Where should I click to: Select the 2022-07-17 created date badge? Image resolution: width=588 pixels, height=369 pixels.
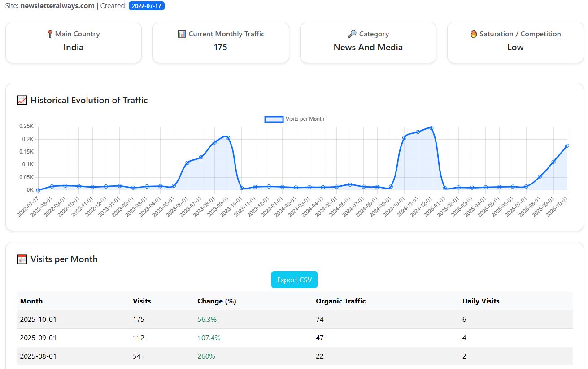pyautogui.click(x=147, y=6)
